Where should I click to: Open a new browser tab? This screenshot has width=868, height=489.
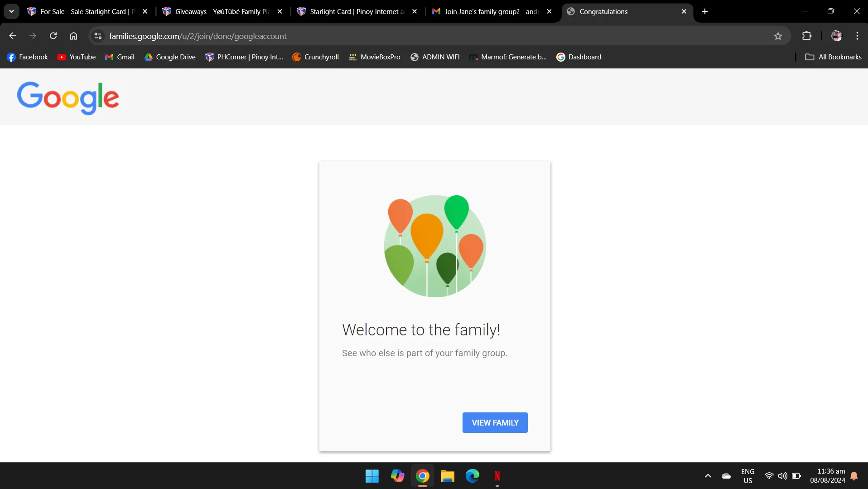705,11
